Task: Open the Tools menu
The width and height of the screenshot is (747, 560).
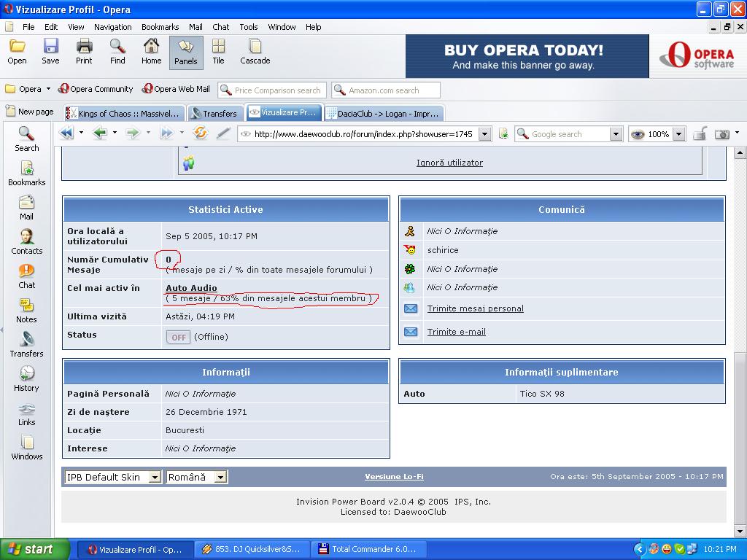Action: 249,27
